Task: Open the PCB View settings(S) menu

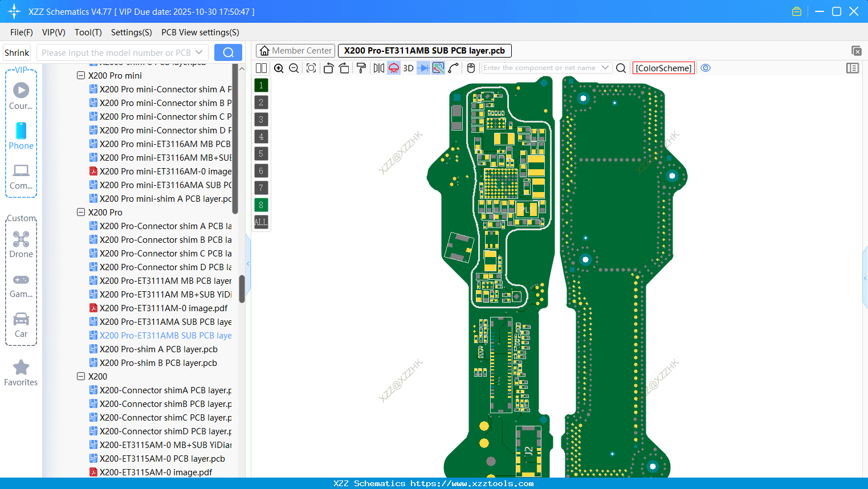Action: [200, 32]
